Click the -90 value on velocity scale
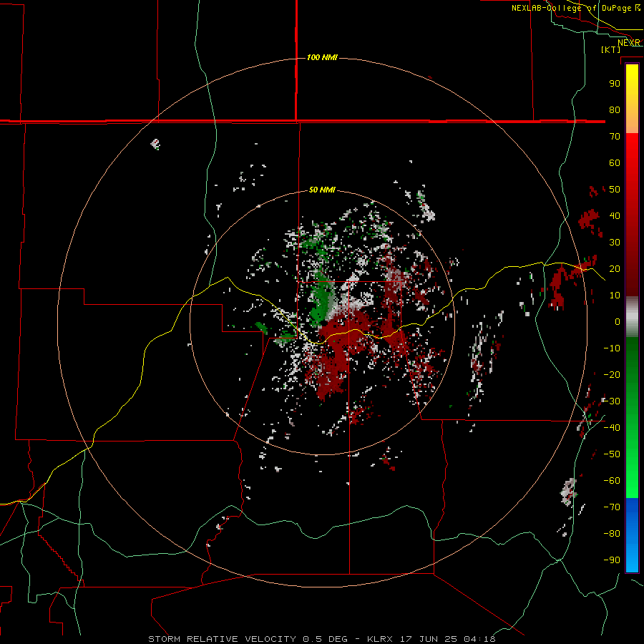The width and height of the screenshot is (644, 644). (x=612, y=560)
